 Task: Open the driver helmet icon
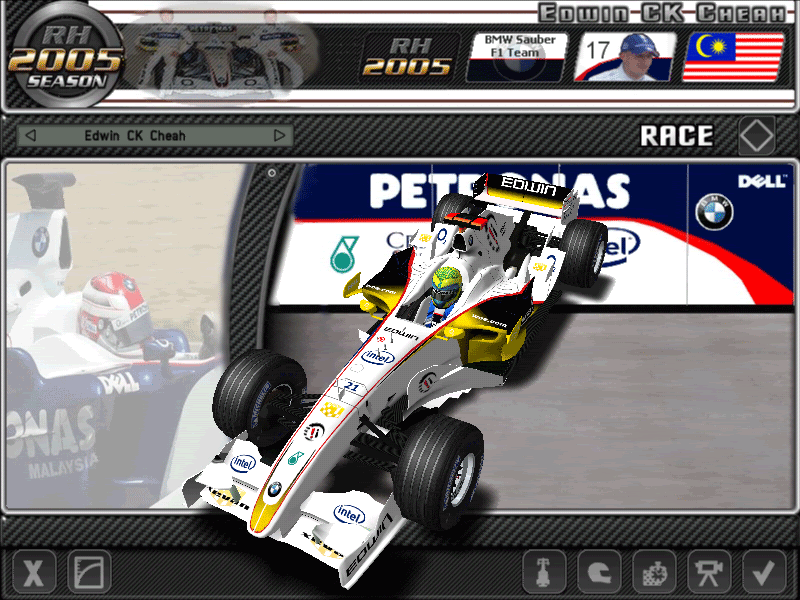click(x=598, y=573)
